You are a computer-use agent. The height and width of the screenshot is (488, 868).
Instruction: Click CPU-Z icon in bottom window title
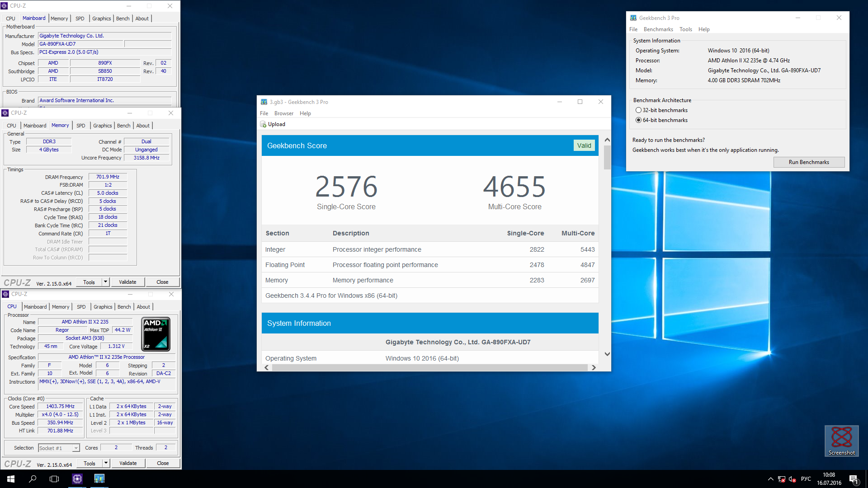pos(6,294)
